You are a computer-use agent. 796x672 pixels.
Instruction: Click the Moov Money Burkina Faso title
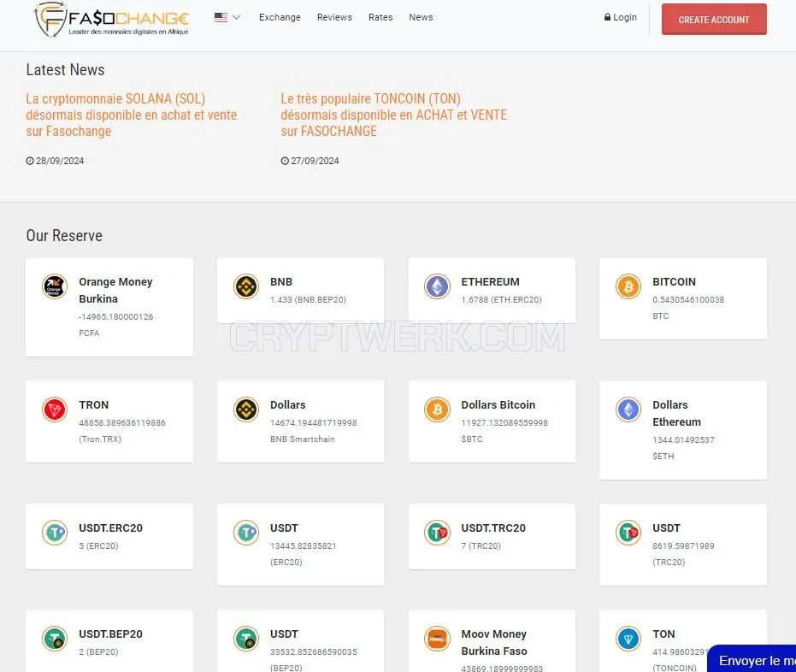pos(494,642)
